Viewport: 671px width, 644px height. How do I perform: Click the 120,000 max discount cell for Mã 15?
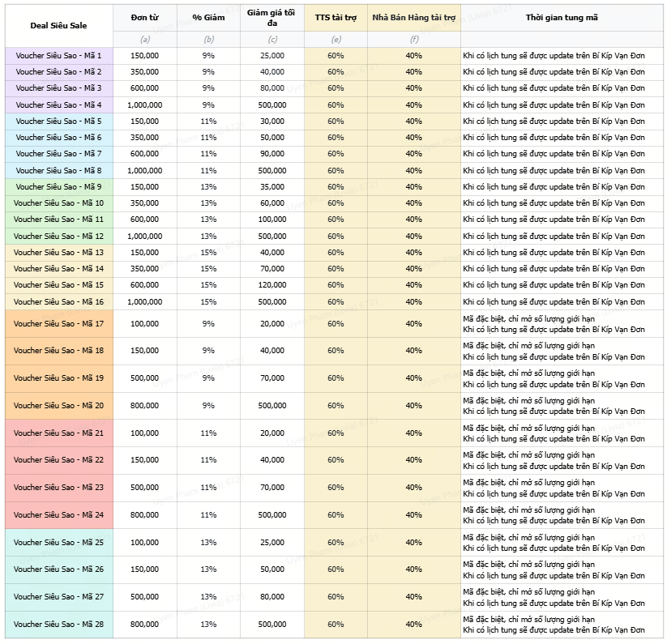(272, 285)
